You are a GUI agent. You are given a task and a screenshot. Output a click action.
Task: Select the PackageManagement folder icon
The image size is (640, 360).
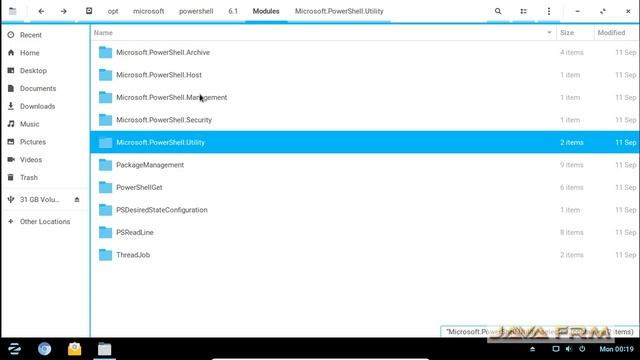105,165
